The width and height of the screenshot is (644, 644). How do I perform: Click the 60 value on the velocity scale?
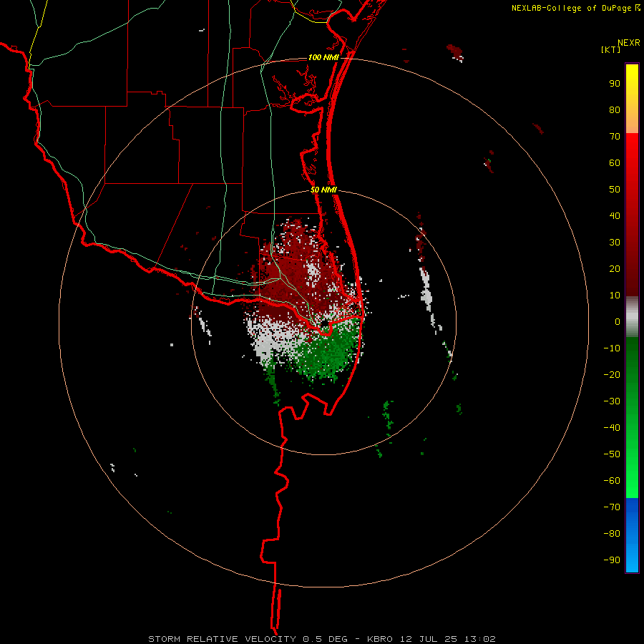(615, 163)
